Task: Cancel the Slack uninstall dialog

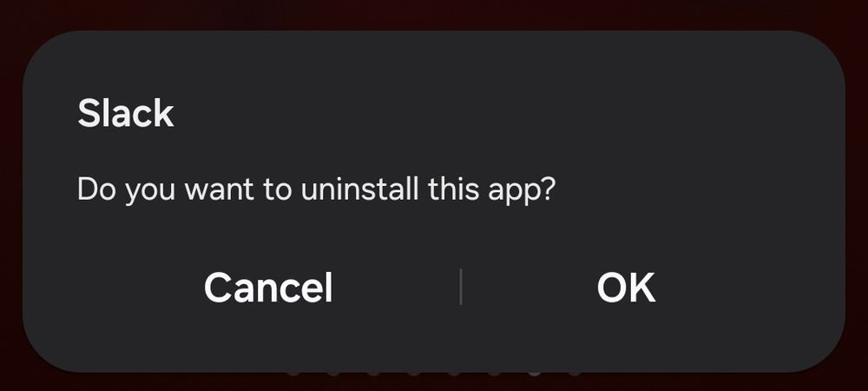Action: click(x=268, y=288)
